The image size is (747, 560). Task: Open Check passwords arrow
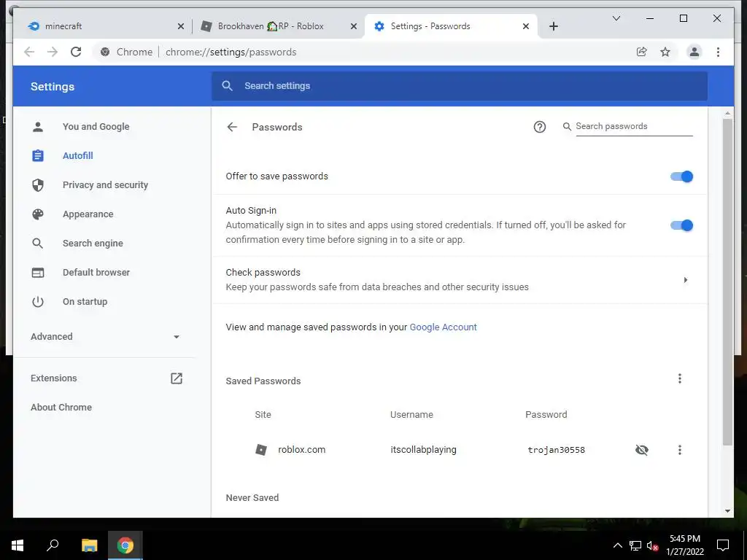pyautogui.click(x=686, y=280)
